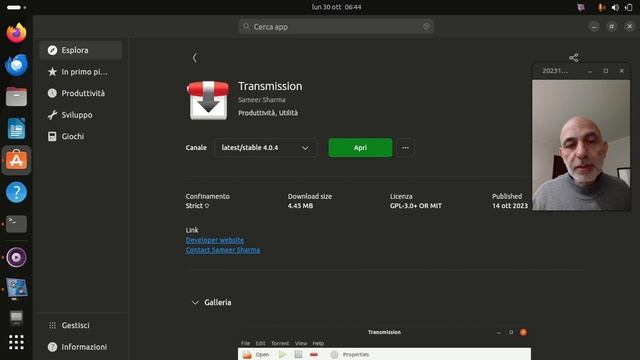Launch Thunderbird mail from the dock
This screenshot has width=640, height=360.
(x=16, y=65)
